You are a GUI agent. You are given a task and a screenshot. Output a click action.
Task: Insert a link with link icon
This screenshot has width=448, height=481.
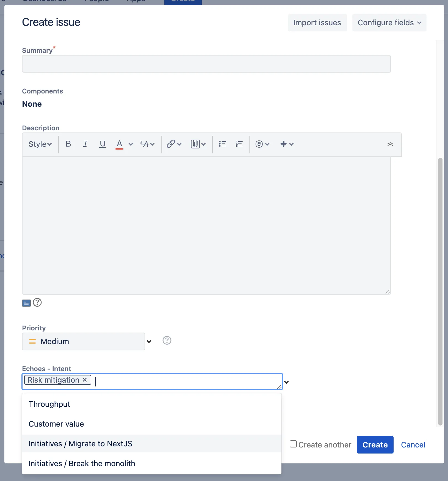pyautogui.click(x=174, y=144)
